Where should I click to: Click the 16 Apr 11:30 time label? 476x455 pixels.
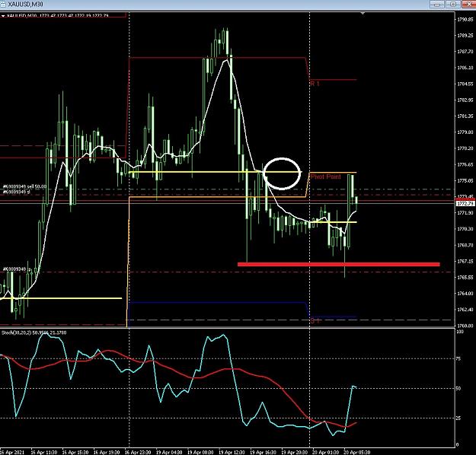[44, 452]
